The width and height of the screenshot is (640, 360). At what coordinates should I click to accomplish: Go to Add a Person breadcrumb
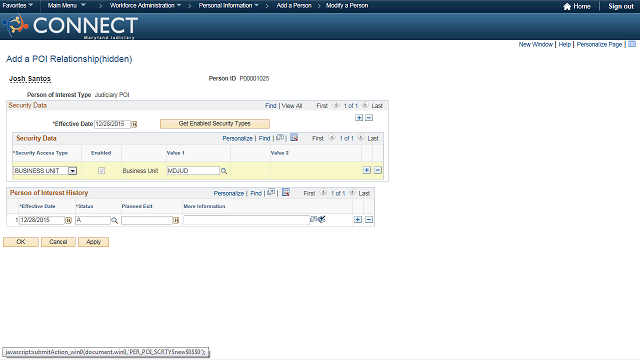pyautogui.click(x=294, y=5)
